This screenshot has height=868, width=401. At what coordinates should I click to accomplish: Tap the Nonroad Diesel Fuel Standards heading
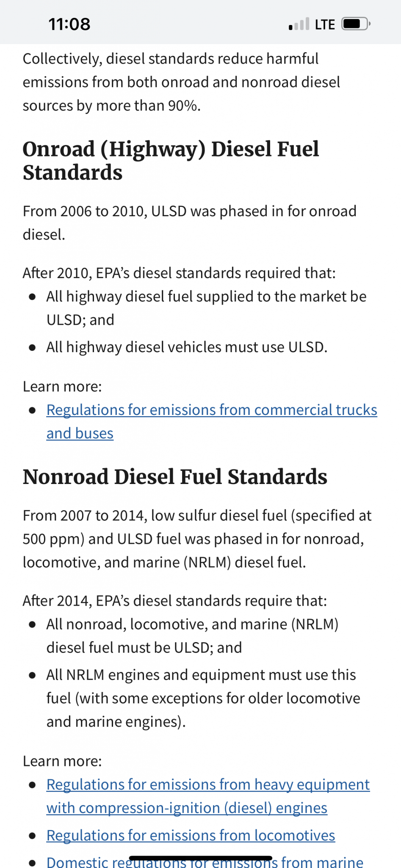(x=175, y=476)
